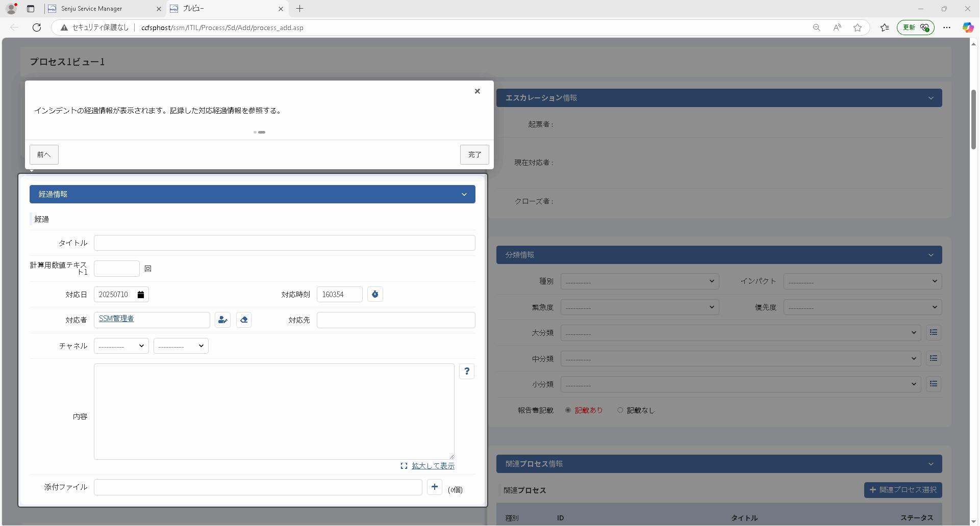980x526 pixels.
Task: Open the 優先度 dropdown
Action: 863,307
